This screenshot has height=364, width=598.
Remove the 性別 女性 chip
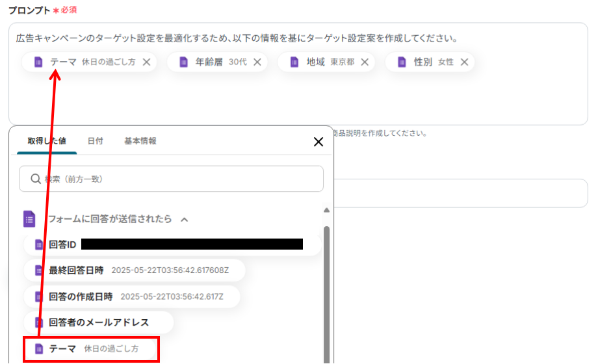click(465, 62)
